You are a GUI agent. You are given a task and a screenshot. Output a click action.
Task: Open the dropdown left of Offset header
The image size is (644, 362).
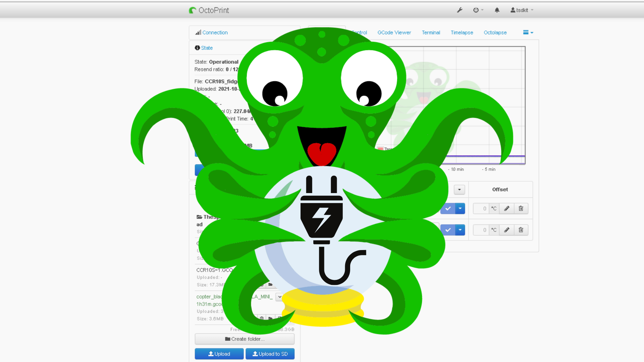point(459,190)
